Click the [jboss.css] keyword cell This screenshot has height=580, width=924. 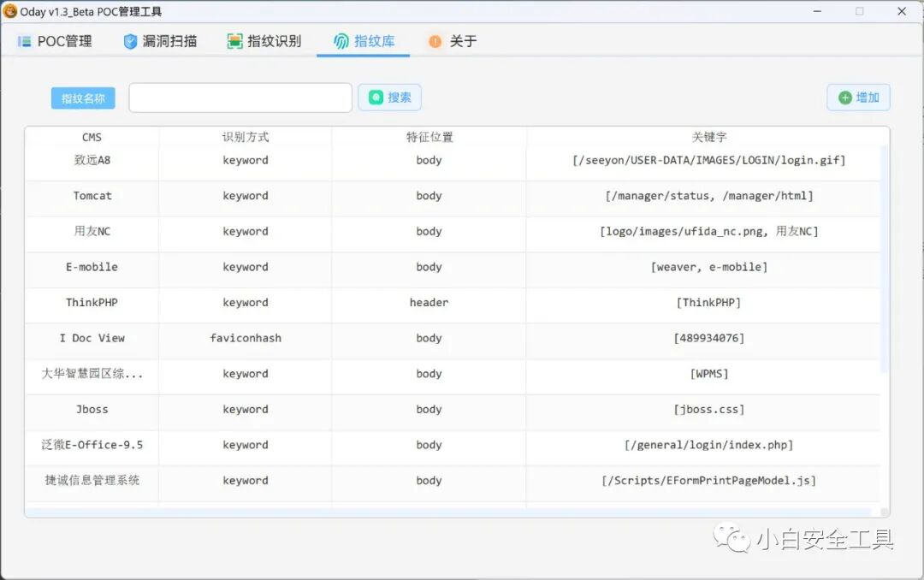coord(709,409)
